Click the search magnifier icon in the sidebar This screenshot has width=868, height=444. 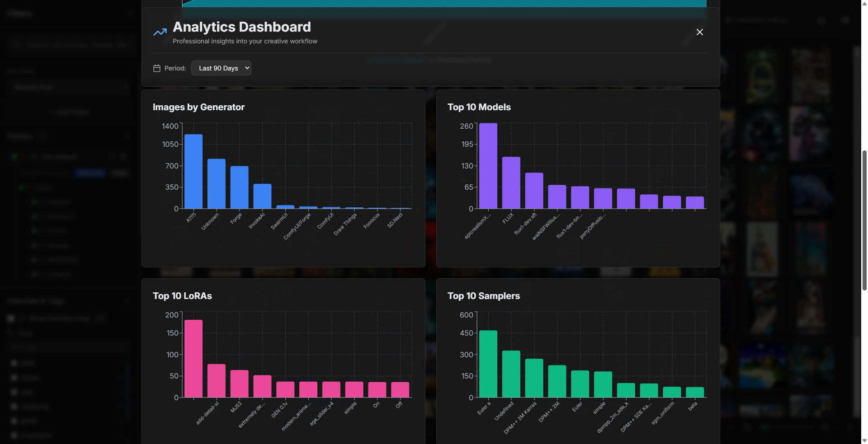click(17, 45)
